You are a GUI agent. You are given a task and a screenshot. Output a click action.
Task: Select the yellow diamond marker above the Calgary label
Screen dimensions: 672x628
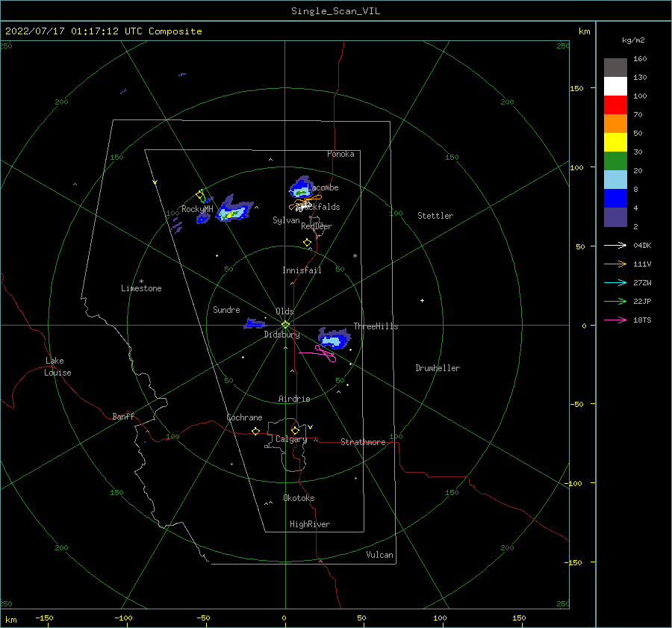(x=295, y=430)
